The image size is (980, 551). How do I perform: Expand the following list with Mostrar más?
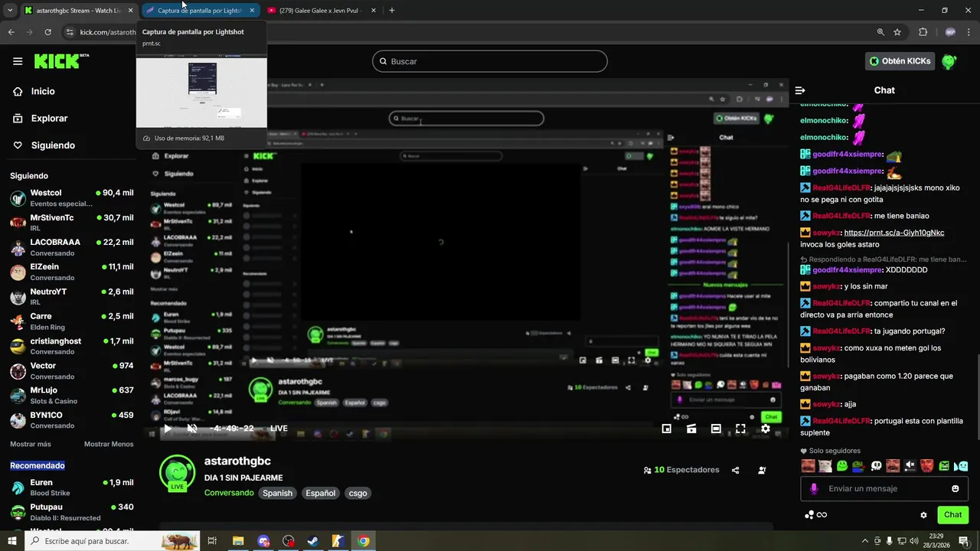coord(31,444)
